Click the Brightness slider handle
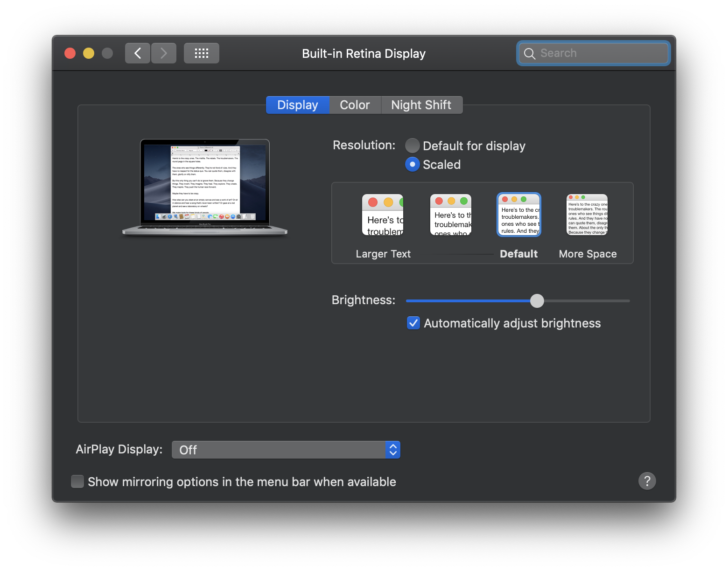Image resolution: width=728 pixels, height=571 pixels. point(537,301)
